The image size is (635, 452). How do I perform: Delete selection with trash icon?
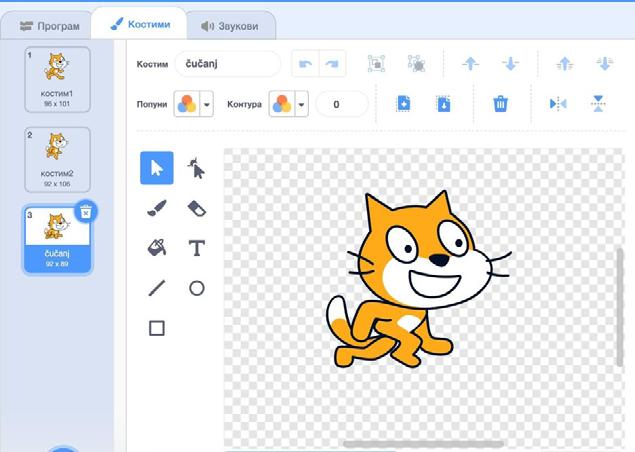pyautogui.click(x=501, y=104)
